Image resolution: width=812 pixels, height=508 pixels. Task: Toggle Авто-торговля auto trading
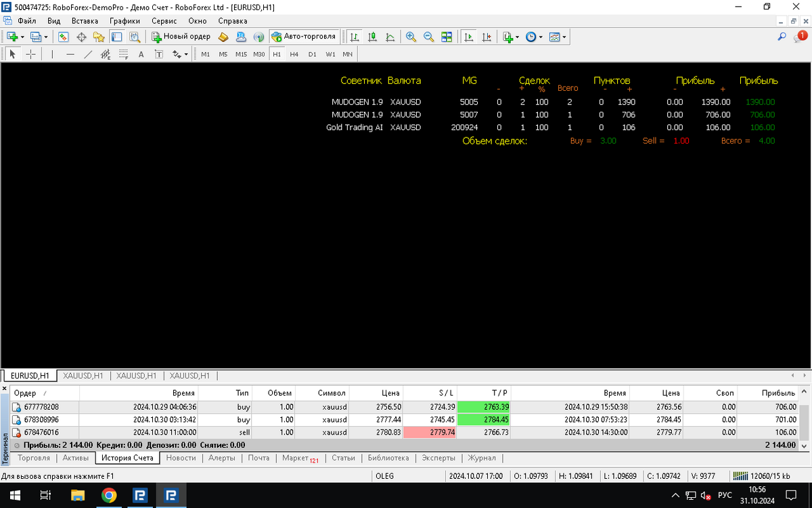pos(303,37)
